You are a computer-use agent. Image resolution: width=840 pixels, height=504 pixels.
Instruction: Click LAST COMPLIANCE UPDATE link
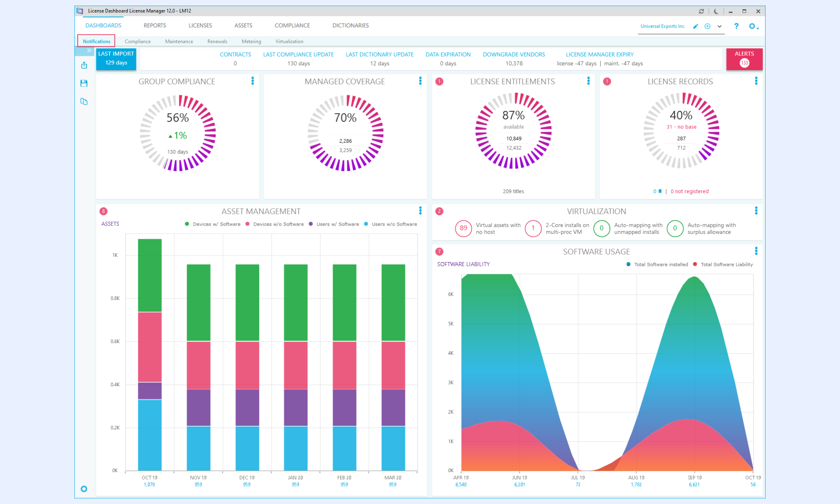(x=298, y=55)
